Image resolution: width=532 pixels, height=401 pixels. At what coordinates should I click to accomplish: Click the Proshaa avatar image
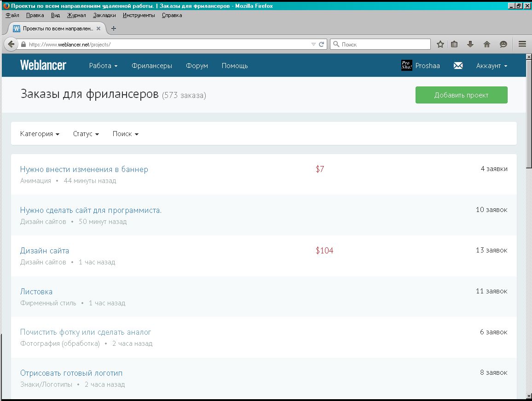point(407,65)
